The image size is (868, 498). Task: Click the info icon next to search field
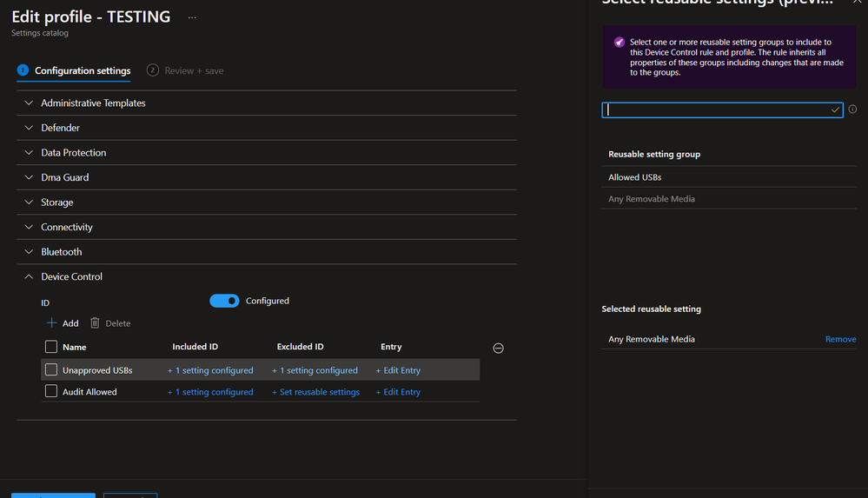pyautogui.click(x=852, y=110)
